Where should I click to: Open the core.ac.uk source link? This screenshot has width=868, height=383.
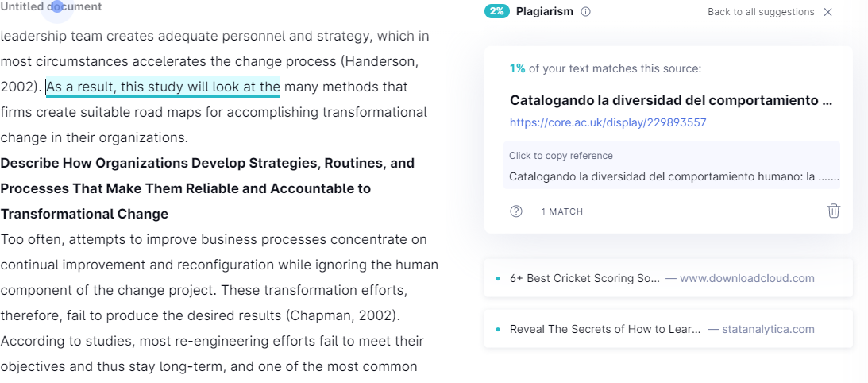tap(608, 122)
